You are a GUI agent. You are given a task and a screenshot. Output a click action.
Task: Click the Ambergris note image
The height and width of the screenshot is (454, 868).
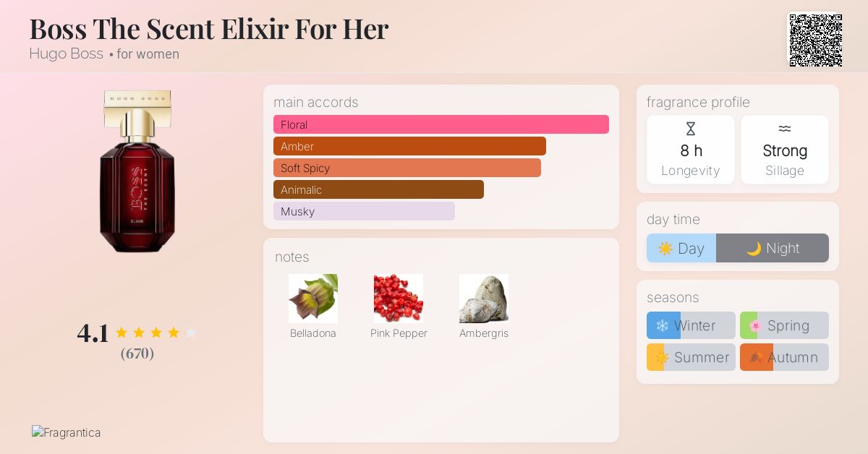484,299
